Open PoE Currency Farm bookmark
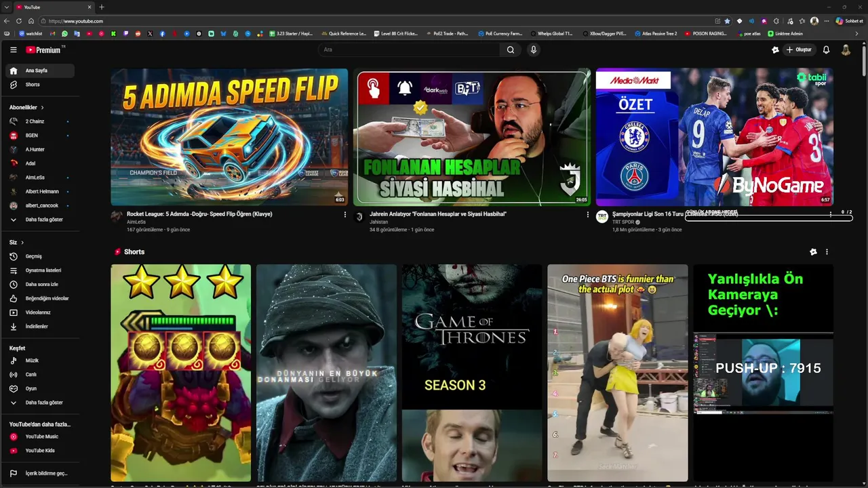Viewport: 868px width, 488px height. [500, 33]
